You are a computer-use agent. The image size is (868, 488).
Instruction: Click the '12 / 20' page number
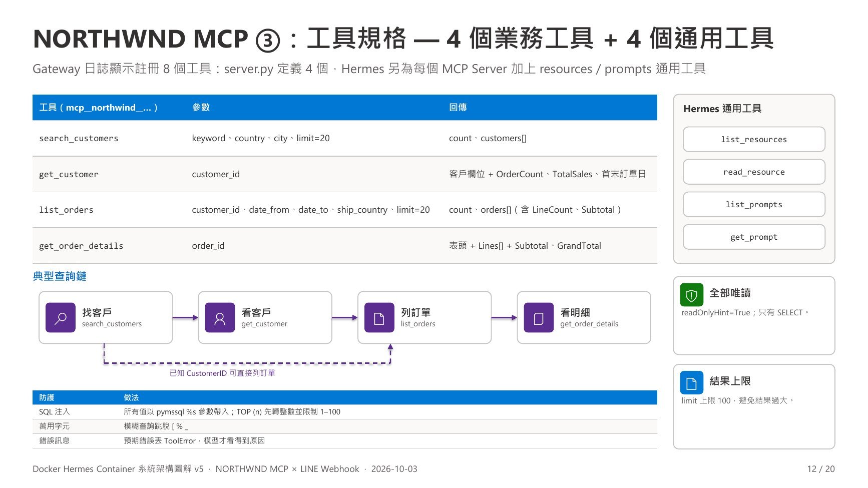pyautogui.click(x=821, y=469)
